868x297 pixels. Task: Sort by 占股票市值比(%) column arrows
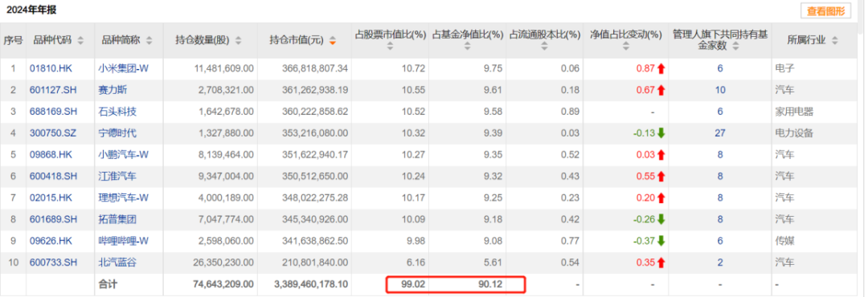(391, 47)
